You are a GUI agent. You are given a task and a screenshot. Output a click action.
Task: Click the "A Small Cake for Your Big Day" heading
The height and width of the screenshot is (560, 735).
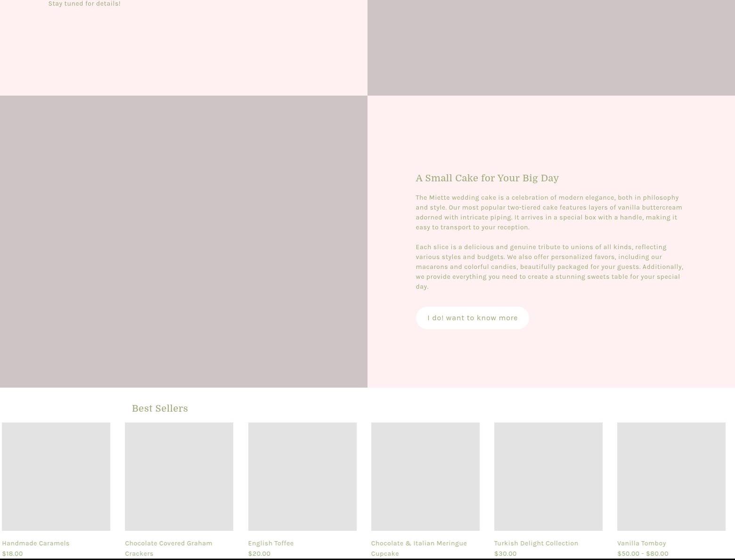pyautogui.click(x=487, y=178)
